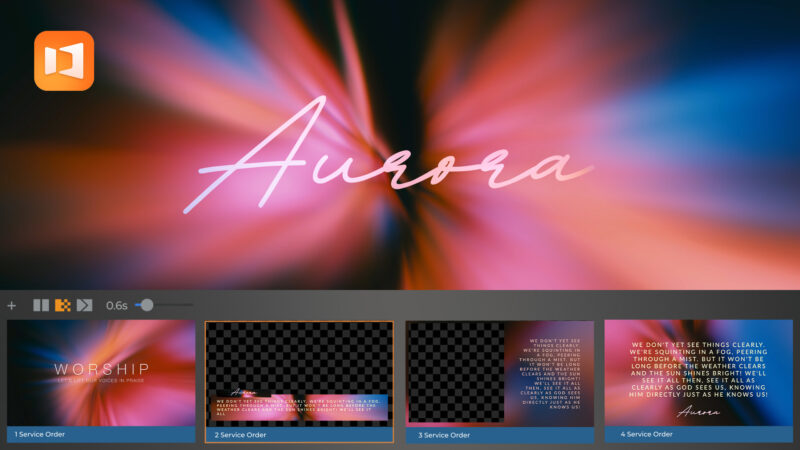Click the transition duration slider handle
The height and width of the screenshot is (450, 800).
(146, 305)
